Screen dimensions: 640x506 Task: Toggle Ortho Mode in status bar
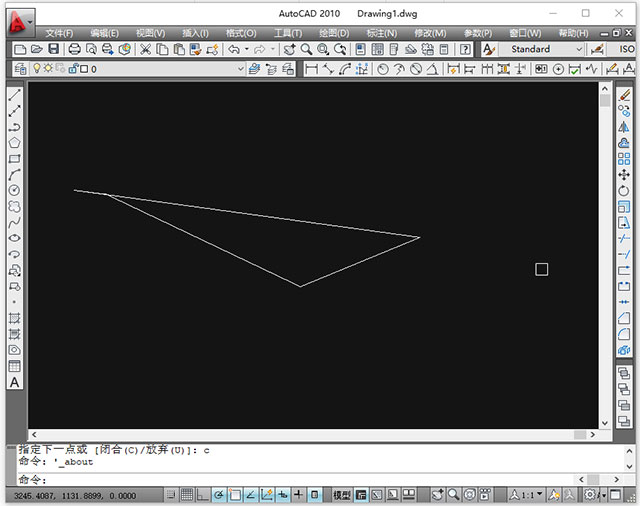[x=202, y=495]
